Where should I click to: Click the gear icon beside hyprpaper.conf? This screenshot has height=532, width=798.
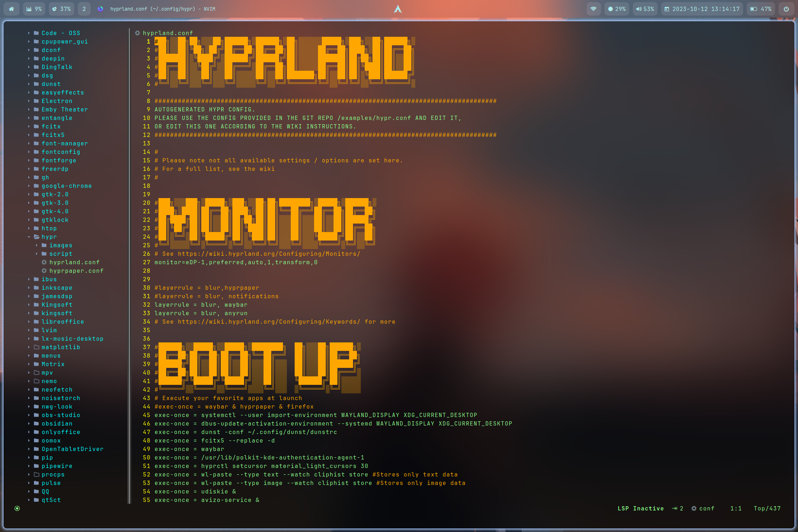click(x=44, y=271)
